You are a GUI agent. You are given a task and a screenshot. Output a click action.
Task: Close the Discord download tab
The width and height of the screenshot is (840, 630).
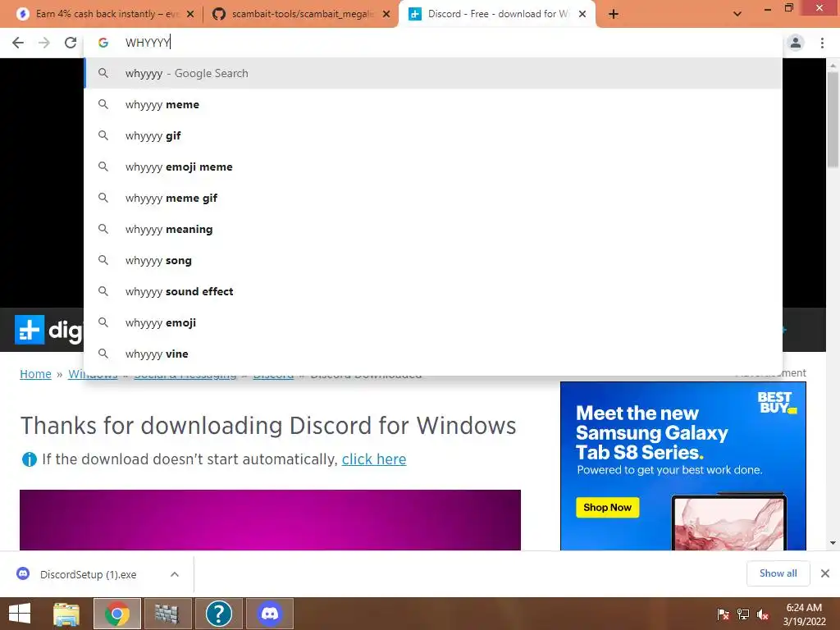tap(582, 14)
